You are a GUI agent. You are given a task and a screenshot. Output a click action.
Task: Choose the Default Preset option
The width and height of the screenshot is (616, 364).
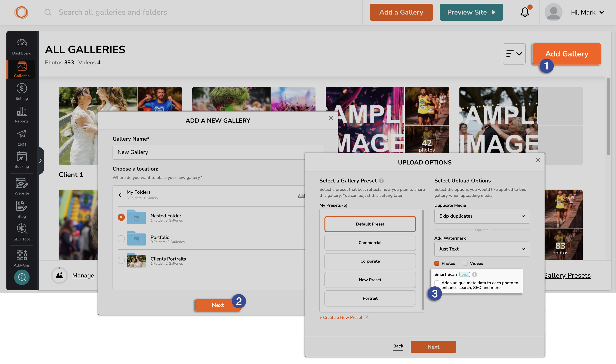pyautogui.click(x=370, y=224)
